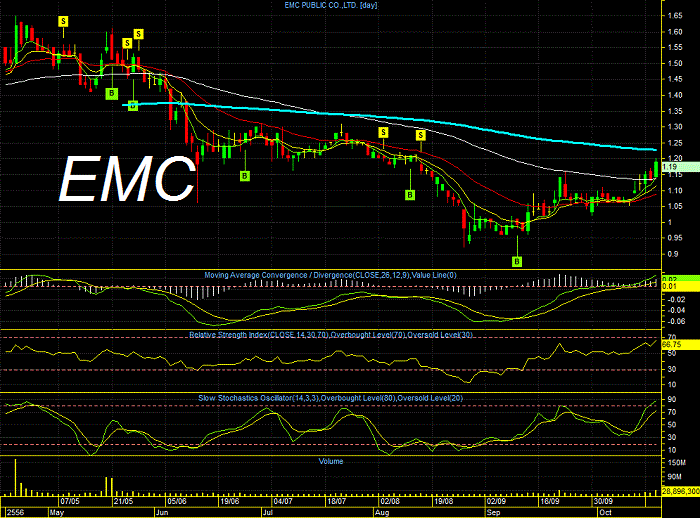Click the B buy marker sitting on the cyan line
Screen dimensions: 700x518
[133, 106]
